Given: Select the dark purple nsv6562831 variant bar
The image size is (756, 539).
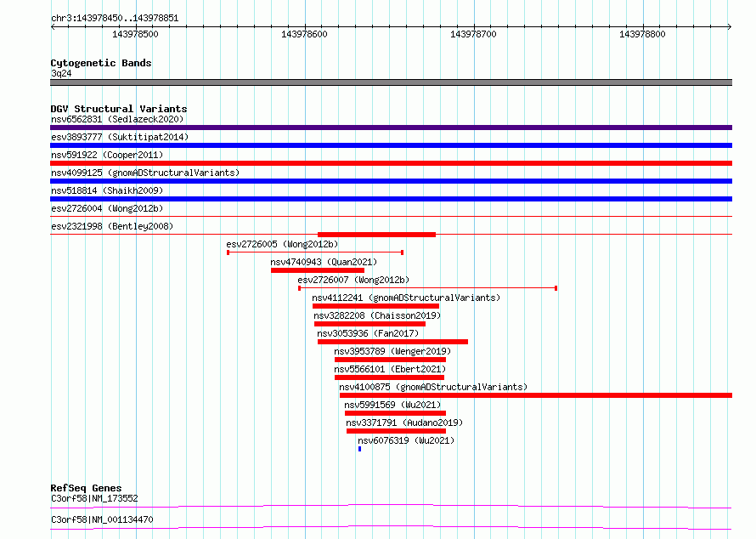Looking at the screenshot, I should [x=391, y=128].
